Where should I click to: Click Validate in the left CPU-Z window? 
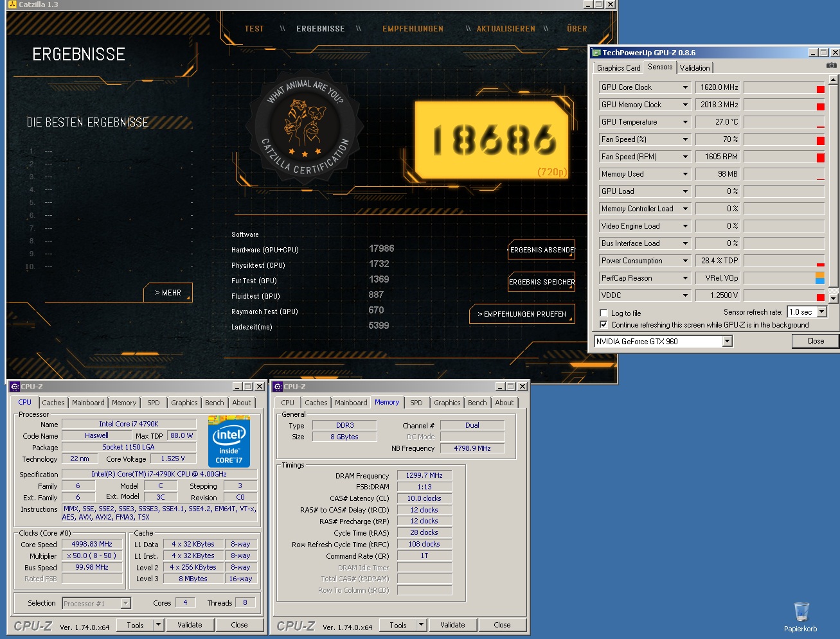pyautogui.click(x=190, y=625)
